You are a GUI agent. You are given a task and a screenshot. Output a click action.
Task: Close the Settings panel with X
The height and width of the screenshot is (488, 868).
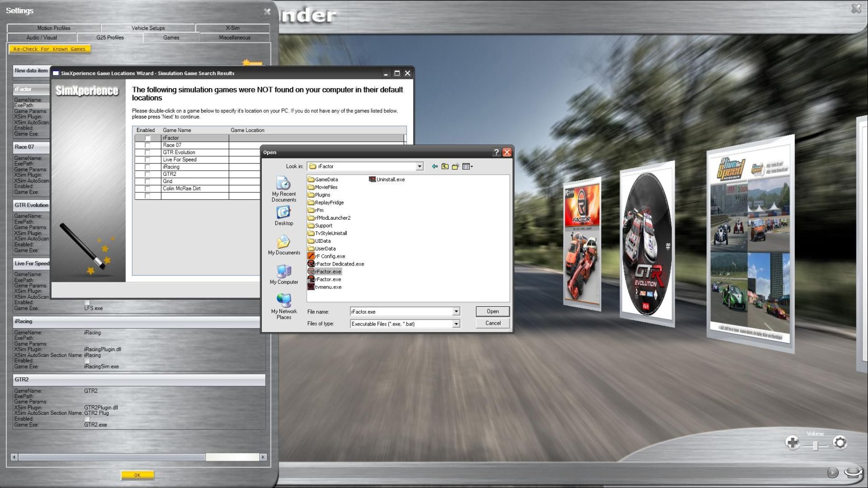pyautogui.click(x=267, y=11)
